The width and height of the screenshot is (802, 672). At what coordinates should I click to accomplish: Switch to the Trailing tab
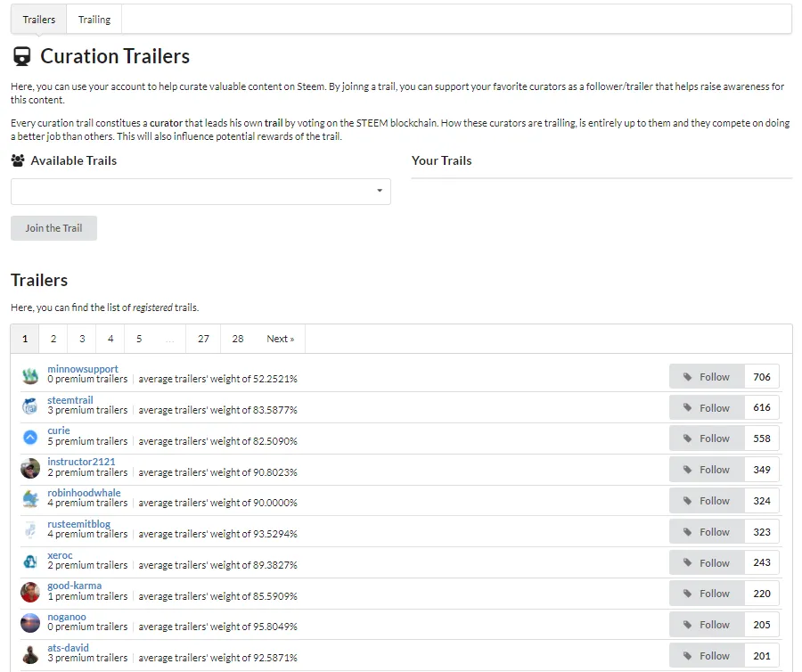(94, 20)
